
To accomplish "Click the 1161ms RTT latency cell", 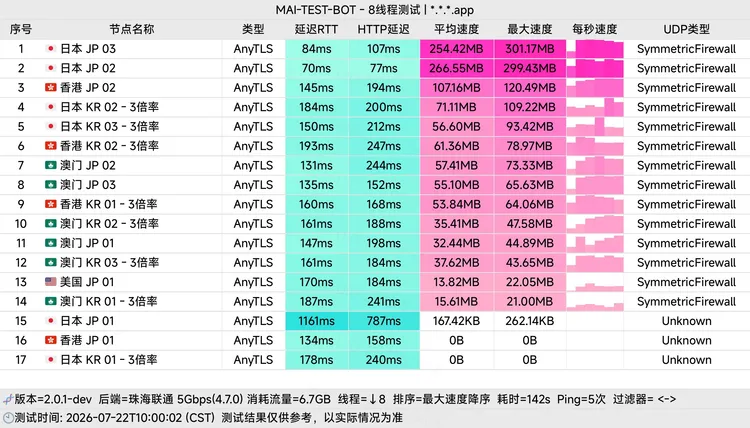I will coord(316,320).
